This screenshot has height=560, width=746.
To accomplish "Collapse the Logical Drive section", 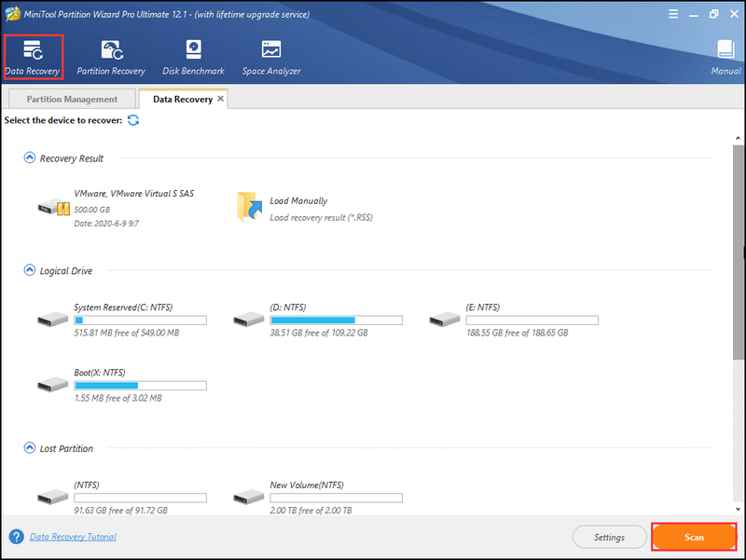I will [30, 270].
